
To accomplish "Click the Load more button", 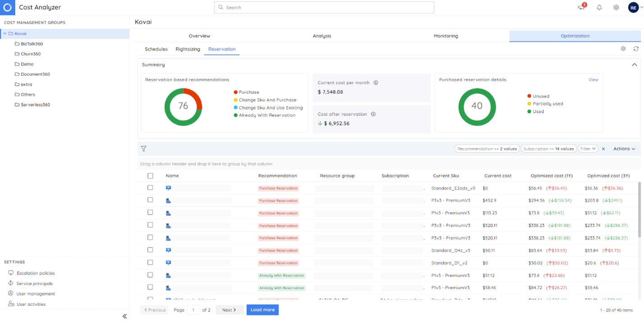I will 263,310.
